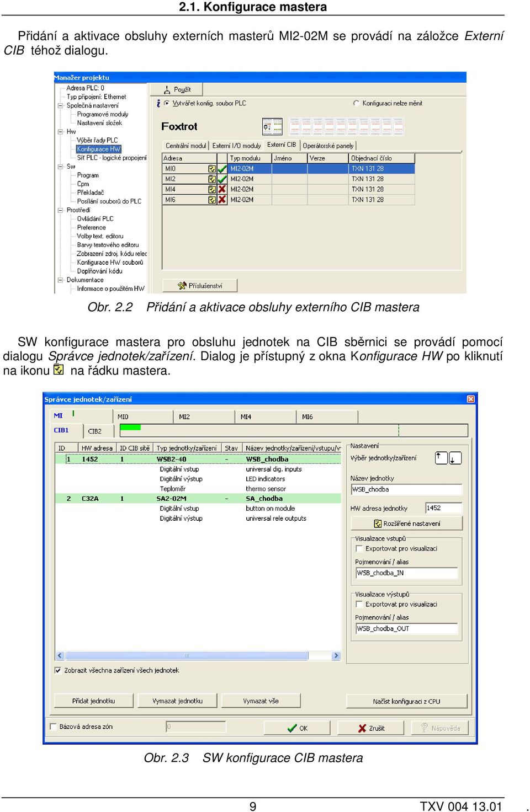Click 'Vymazat vše' button
530x812 pixels.
click(x=261, y=701)
